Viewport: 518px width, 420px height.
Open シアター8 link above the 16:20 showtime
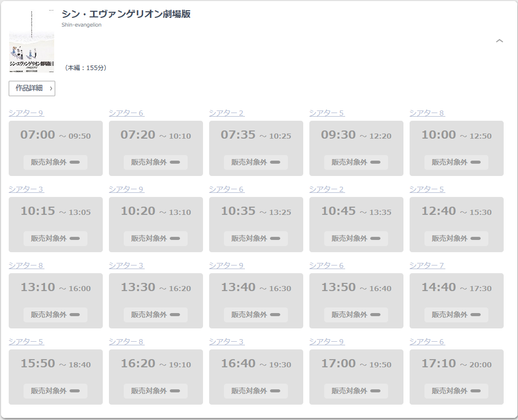(126, 342)
